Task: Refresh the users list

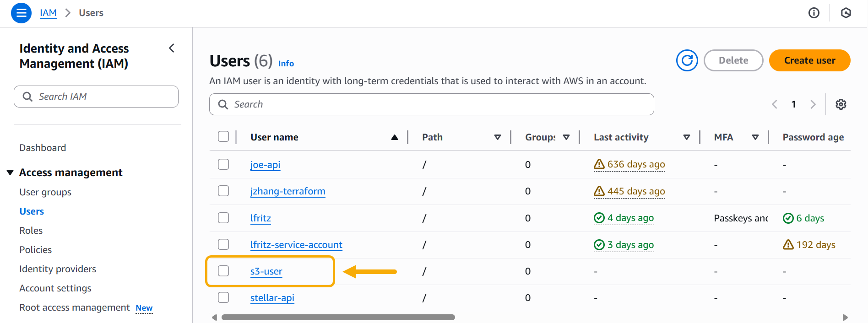Action: 687,60
